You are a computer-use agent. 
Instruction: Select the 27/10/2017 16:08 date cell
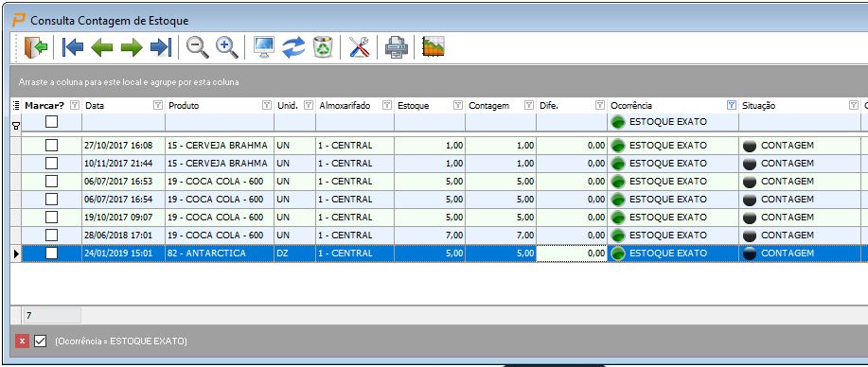pyautogui.click(x=123, y=146)
